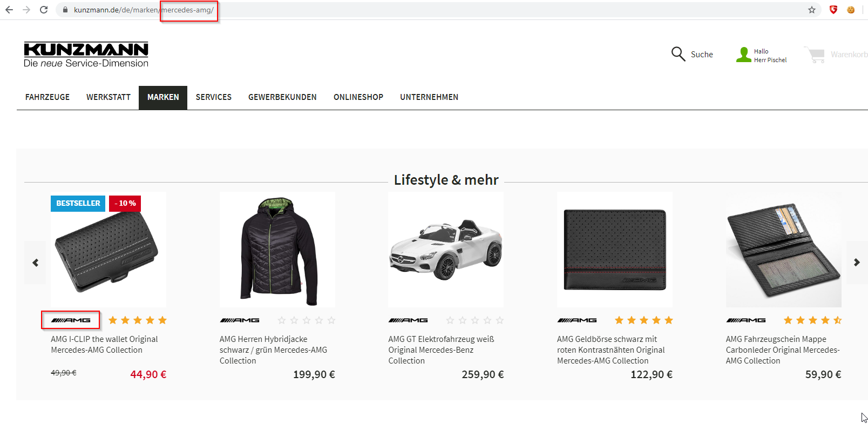Viewport: 868px width, 437px height.
Task: Click the Hybridjacke jacket product image
Action: click(x=277, y=250)
